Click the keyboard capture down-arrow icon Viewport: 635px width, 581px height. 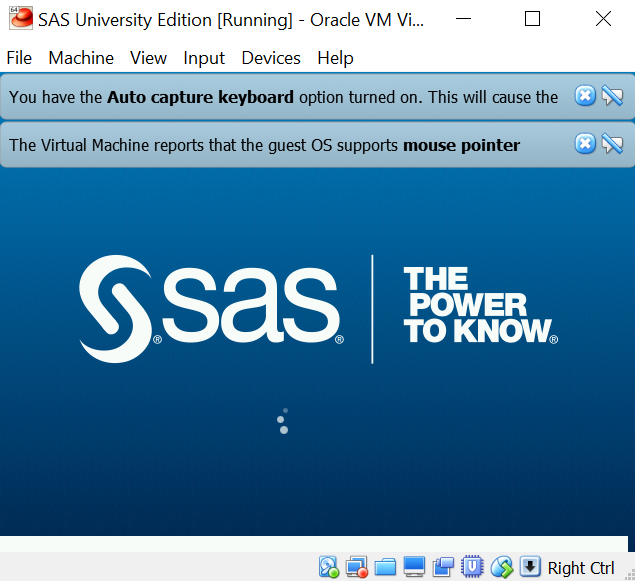(530, 568)
